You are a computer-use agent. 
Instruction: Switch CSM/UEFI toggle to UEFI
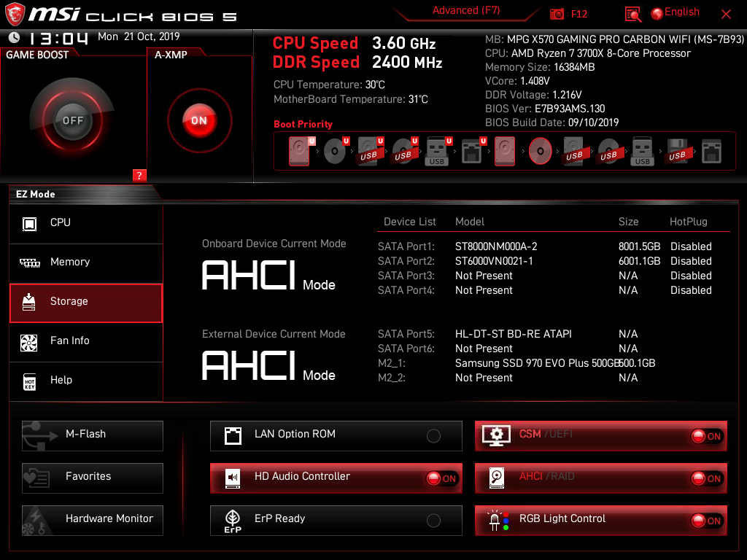point(706,435)
